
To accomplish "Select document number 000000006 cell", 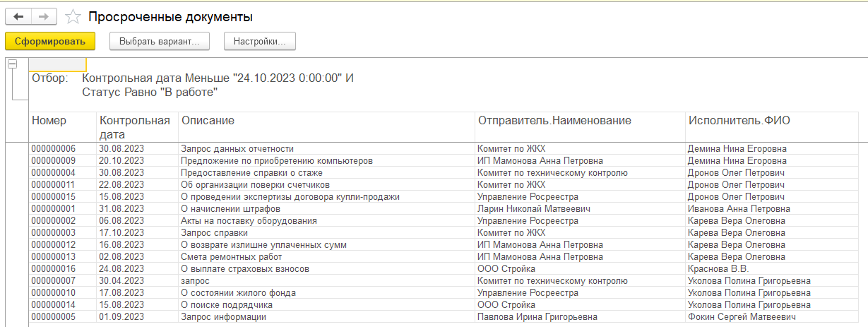I will [x=54, y=149].
